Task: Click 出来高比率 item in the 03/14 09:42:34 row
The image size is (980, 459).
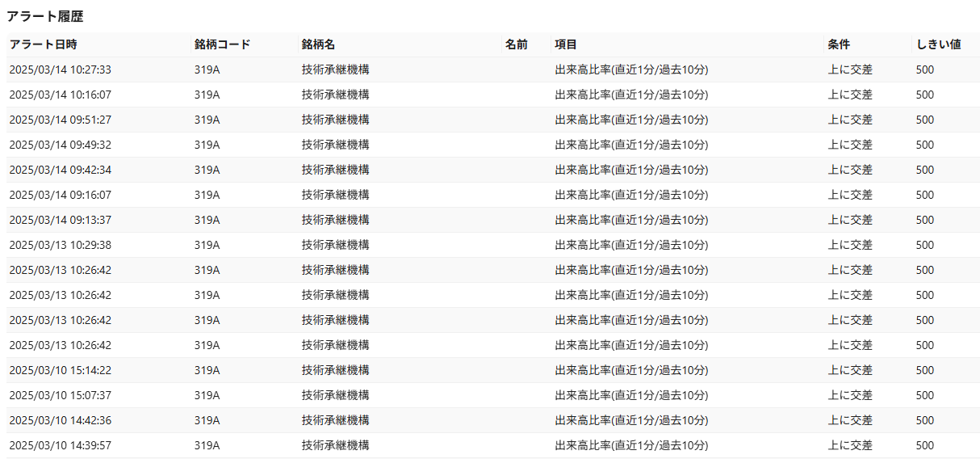Action: [631, 170]
